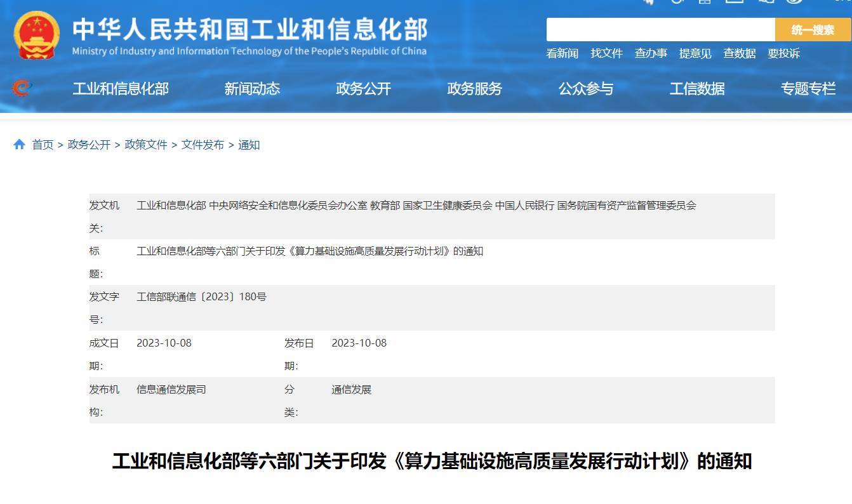
Task: Open the 工业和信息化部 menu
Action: [x=121, y=89]
